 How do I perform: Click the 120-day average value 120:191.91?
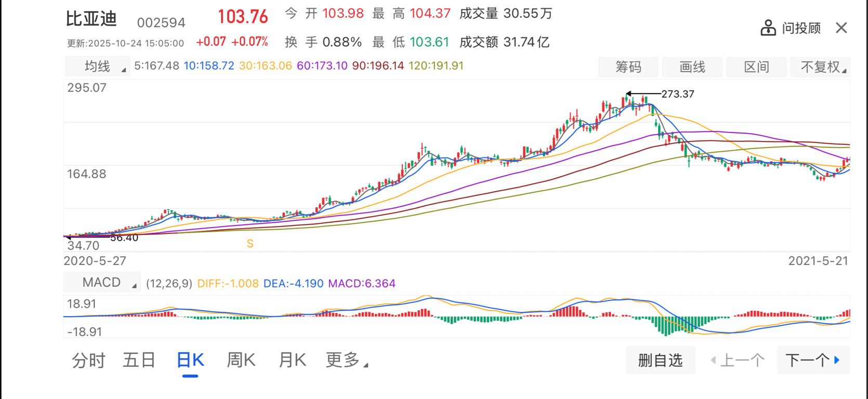(x=436, y=66)
